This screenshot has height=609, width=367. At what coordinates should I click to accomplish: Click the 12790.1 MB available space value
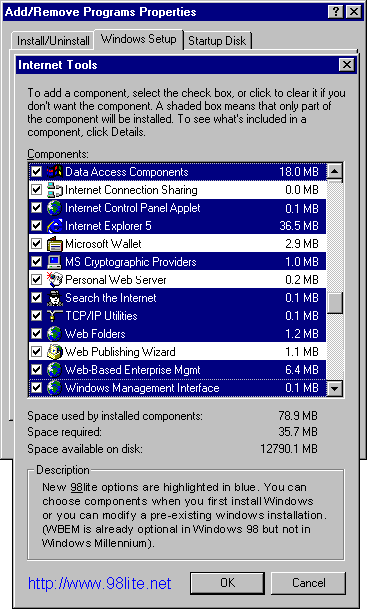[289, 449]
